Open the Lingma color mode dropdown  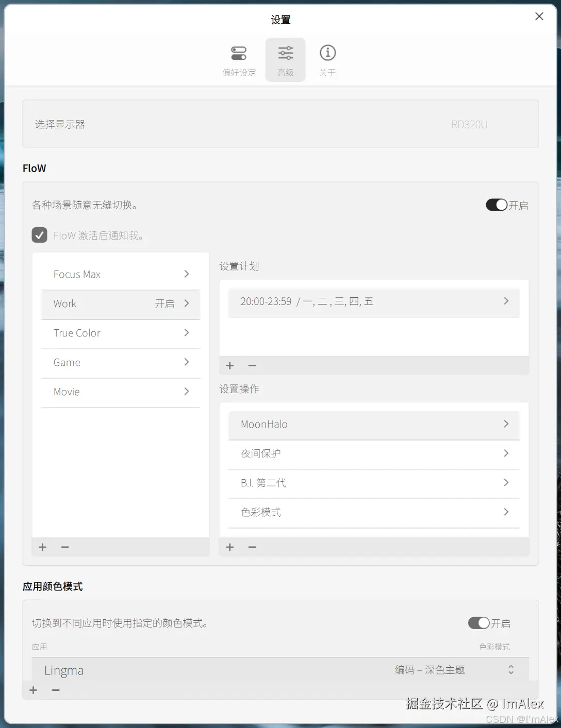click(x=510, y=670)
